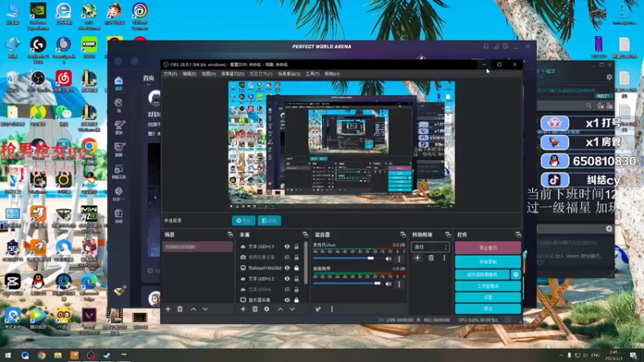Screen dimensions: 644x362
Task: Open the 编辑(E) menu in OBS
Action: [x=189, y=74]
